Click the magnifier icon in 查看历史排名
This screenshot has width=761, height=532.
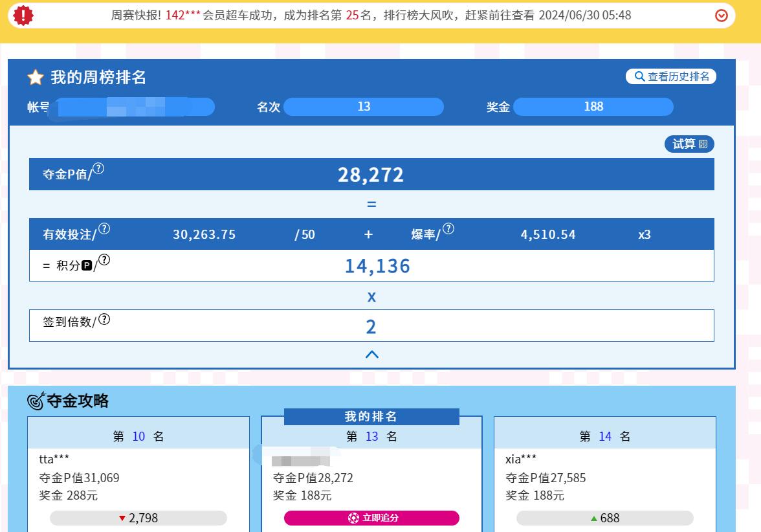pos(638,76)
